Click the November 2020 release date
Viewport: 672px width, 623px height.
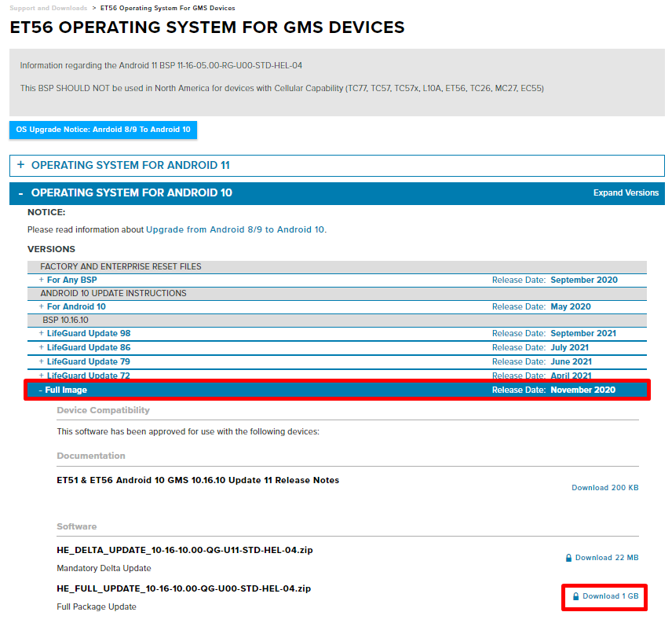click(583, 390)
